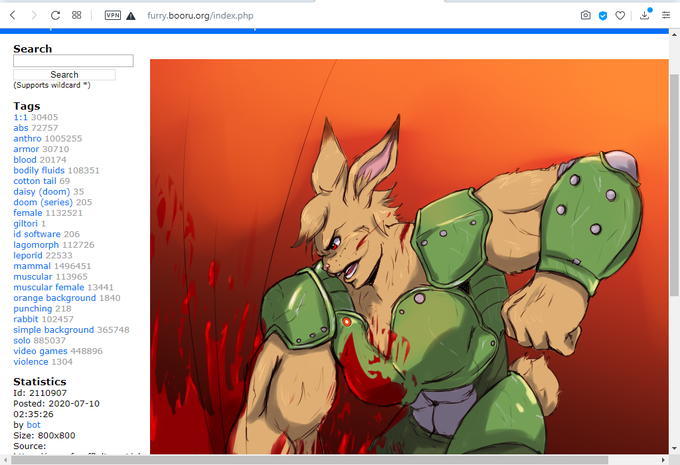Image resolution: width=680 pixels, height=465 pixels.
Task: Open the giltori tag
Action: tap(26, 223)
